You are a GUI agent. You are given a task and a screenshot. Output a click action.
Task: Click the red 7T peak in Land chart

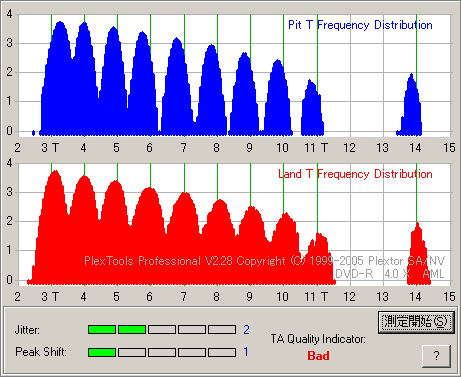pos(184,238)
